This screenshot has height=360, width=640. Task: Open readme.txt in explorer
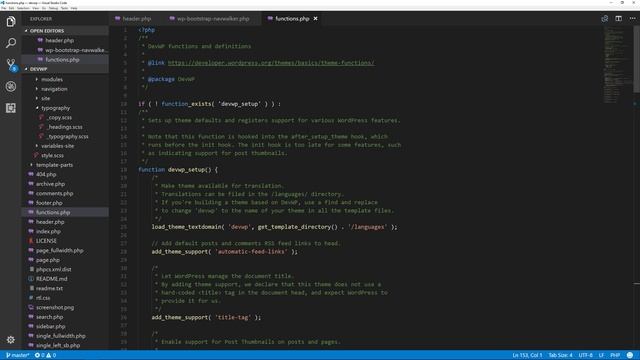(49, 288)
